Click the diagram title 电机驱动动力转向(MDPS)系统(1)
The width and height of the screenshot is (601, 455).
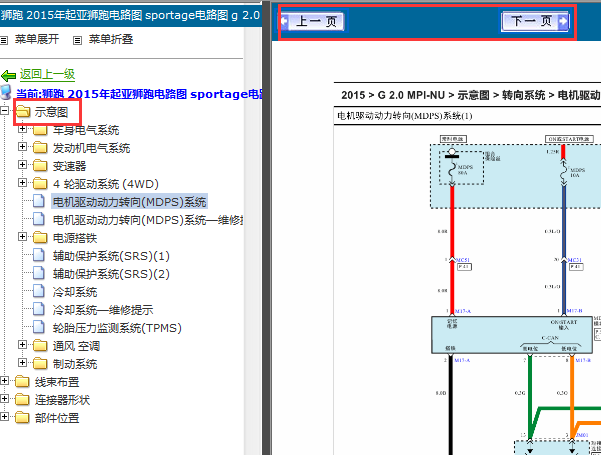coord(404,116)
